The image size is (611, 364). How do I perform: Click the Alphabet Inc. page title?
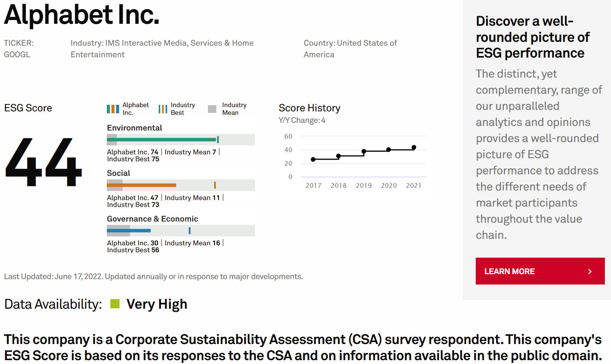tap(81, 15)
